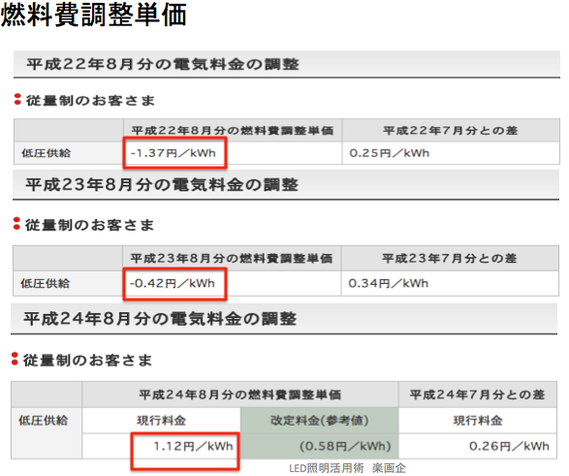
Task: Click 現行料金 sub-header beside 改定料金(参考値)
Action: 161,420
